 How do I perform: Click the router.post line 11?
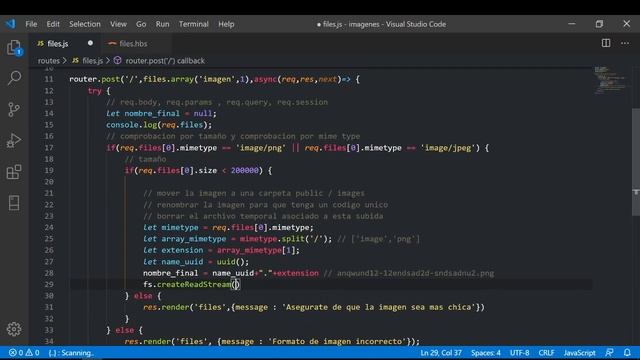point(214,79)
